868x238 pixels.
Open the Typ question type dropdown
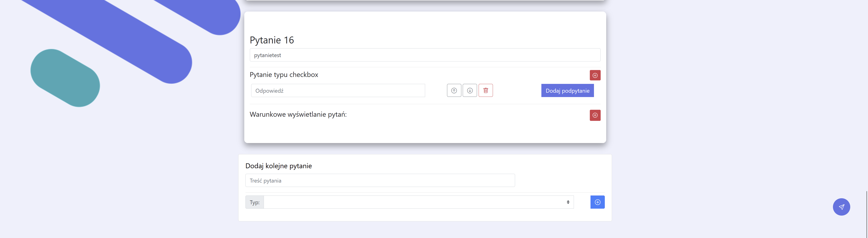tap(418, 202)
